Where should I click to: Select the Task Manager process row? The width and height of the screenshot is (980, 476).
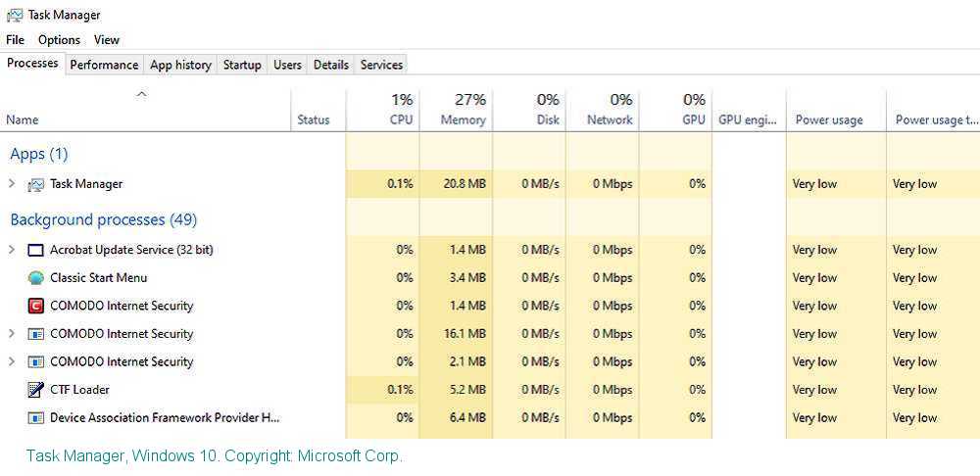tap(490, 184)
